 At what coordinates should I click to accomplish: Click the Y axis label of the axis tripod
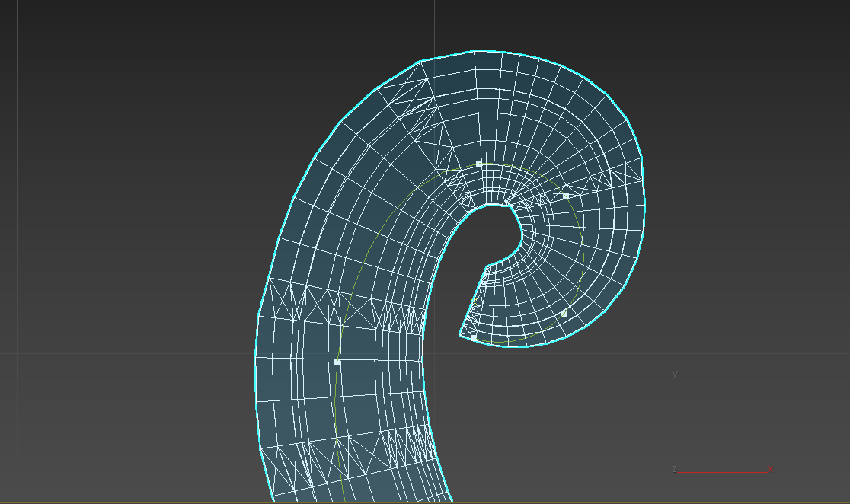tap(675, 373)
